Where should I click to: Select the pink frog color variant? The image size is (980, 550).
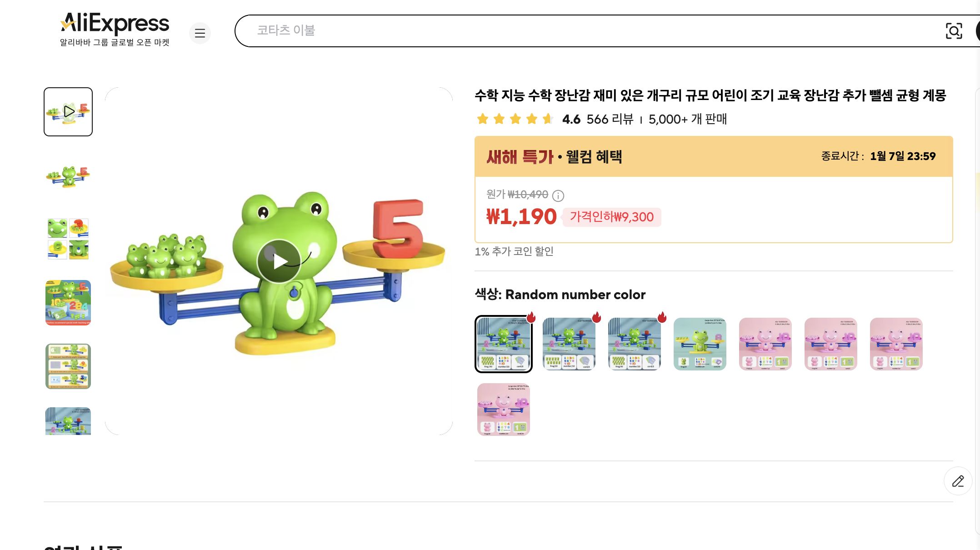765,344
